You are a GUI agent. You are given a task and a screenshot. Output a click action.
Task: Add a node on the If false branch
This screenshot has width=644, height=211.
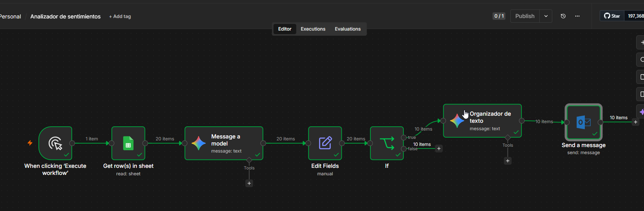click(439, 149)
